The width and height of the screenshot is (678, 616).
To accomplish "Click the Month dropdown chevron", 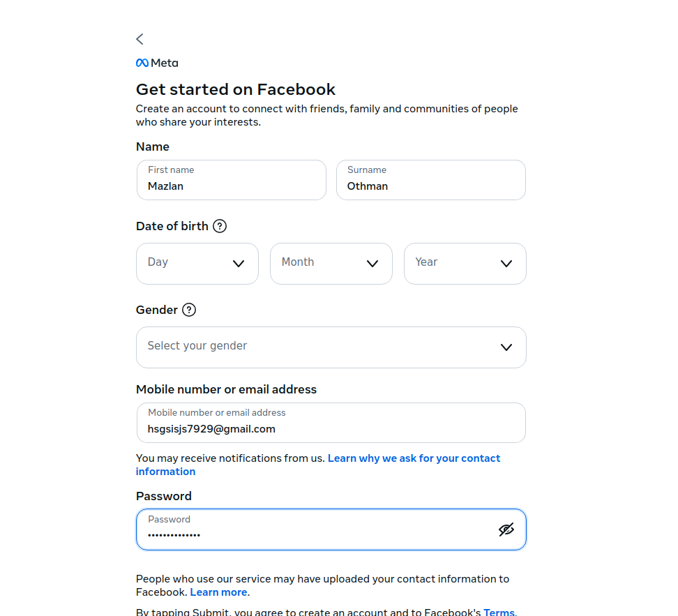I will (371, 264).
